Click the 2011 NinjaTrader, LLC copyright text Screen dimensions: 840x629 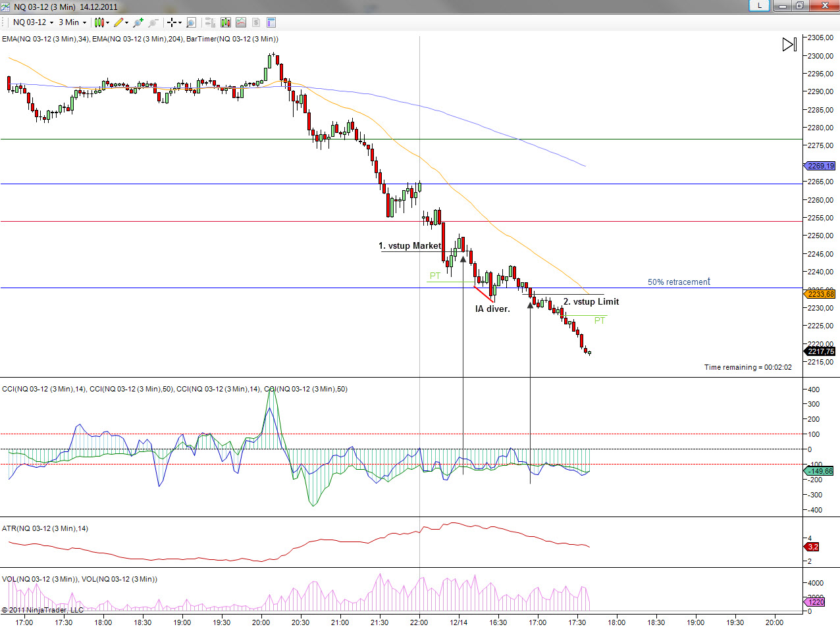coord(42,610)
